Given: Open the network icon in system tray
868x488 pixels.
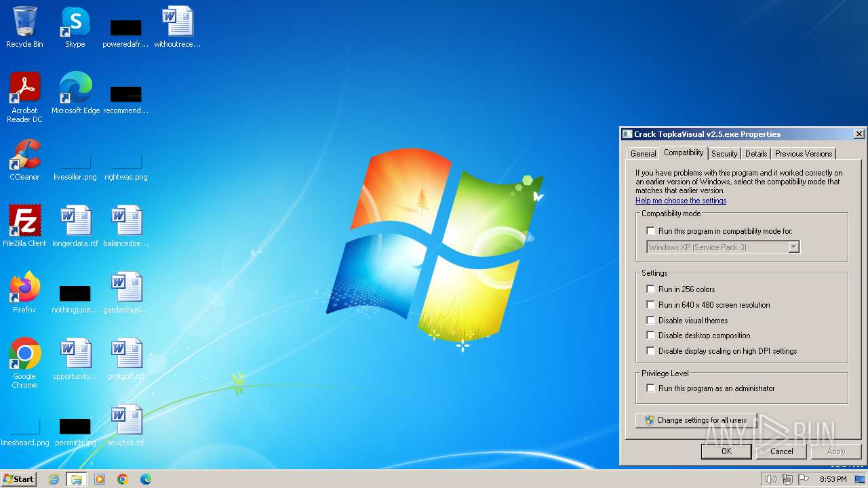Looking at the screenshot, I should [x=787, y=479].
